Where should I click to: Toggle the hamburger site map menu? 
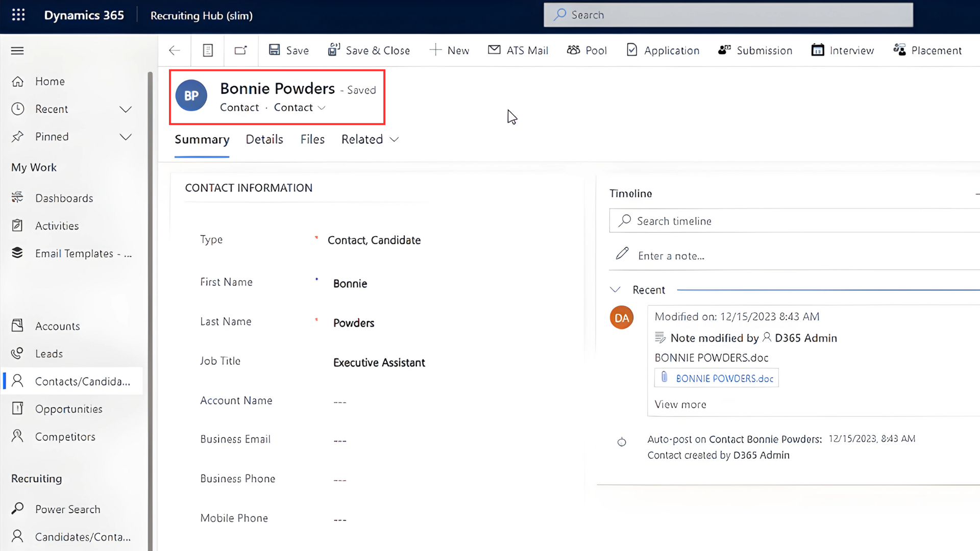[17, 51]
